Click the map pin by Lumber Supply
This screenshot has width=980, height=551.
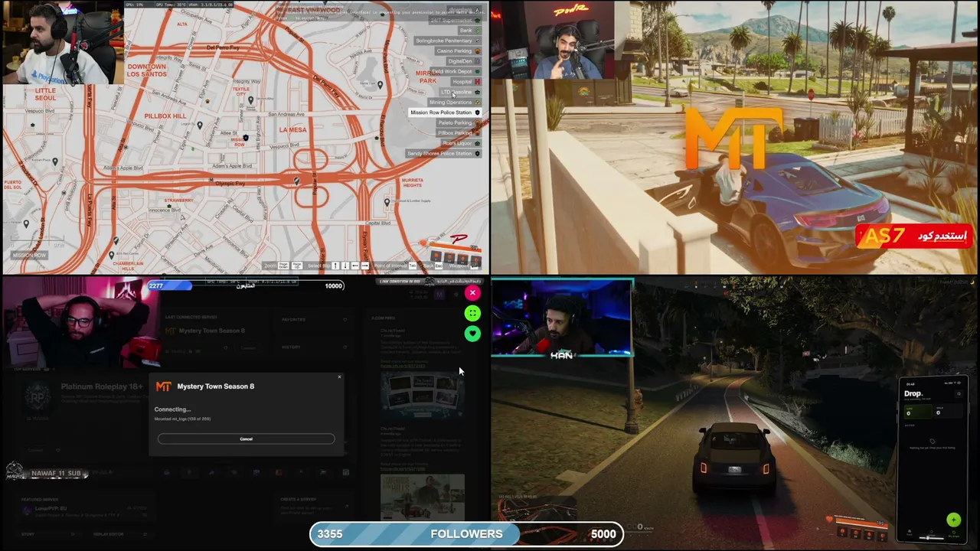coord(387,202)
